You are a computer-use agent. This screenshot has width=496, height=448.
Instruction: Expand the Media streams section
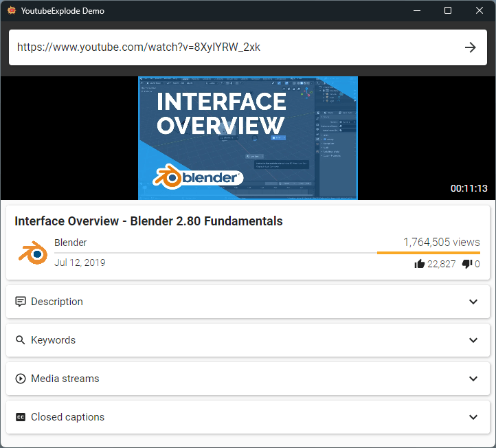248,379
